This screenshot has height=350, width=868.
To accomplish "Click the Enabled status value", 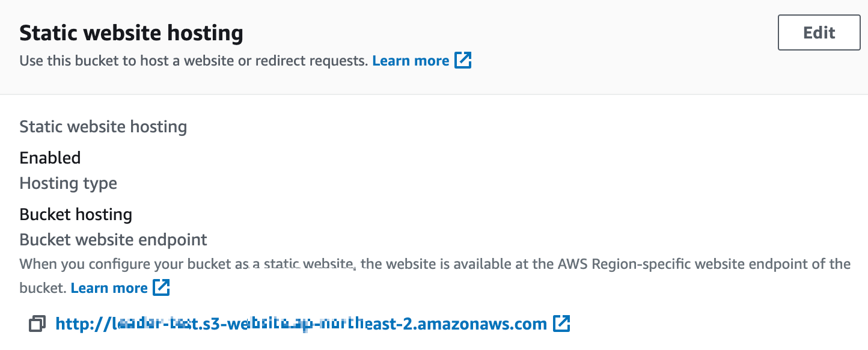I will (50, 158).
